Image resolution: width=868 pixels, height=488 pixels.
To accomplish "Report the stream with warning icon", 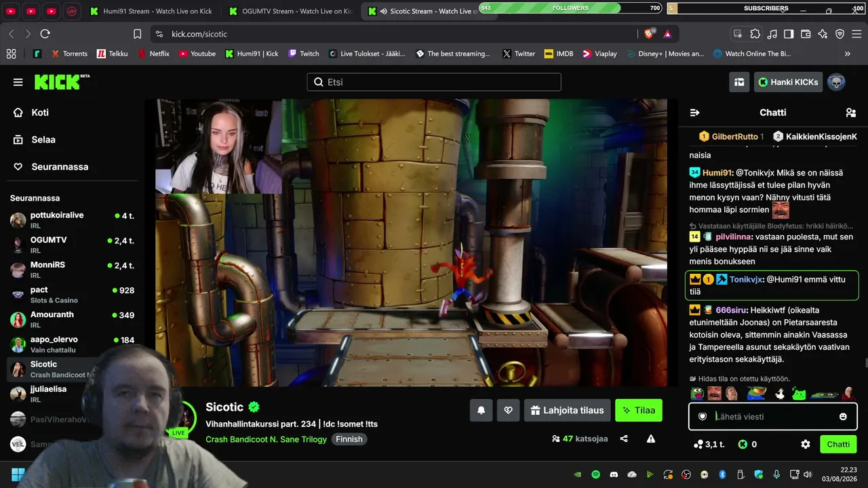I will point(651,439).
